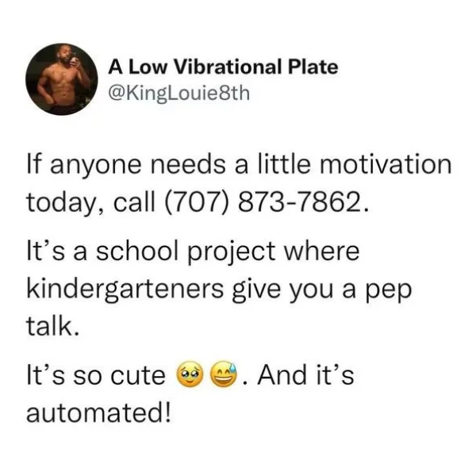This screenshot has width=476, height=476.
Task: Click the grinning sweat emoji
Action: point(224,374)
